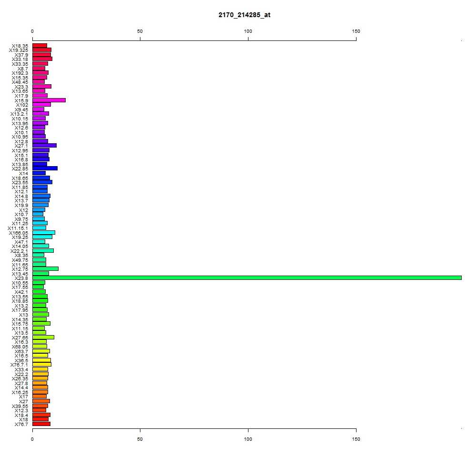Click the label X16.25
Screen dimensions: 476x476
coord(20,393)
